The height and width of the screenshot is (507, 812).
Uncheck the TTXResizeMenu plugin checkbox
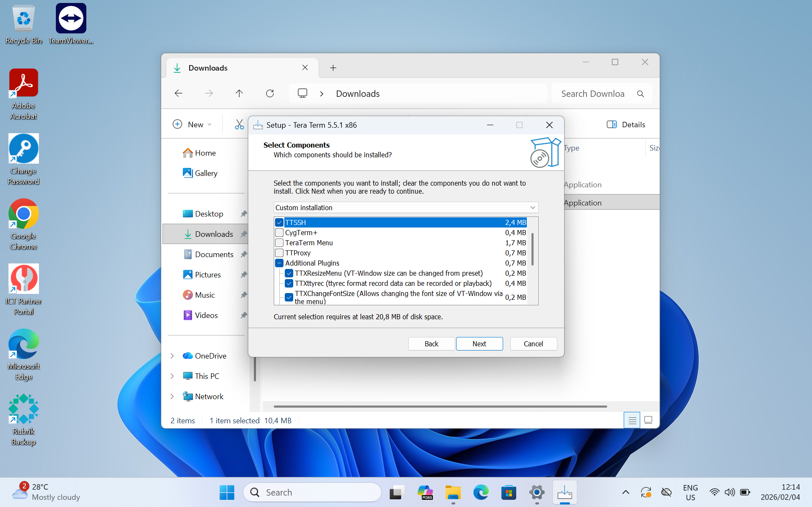click(289, 273)
